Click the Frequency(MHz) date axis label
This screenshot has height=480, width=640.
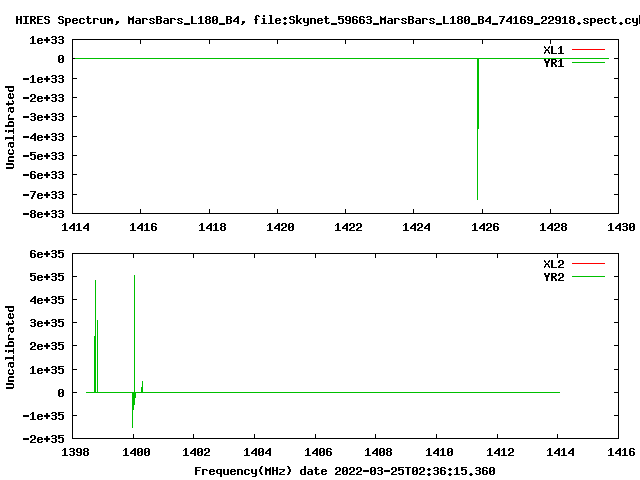coord(344,471)
